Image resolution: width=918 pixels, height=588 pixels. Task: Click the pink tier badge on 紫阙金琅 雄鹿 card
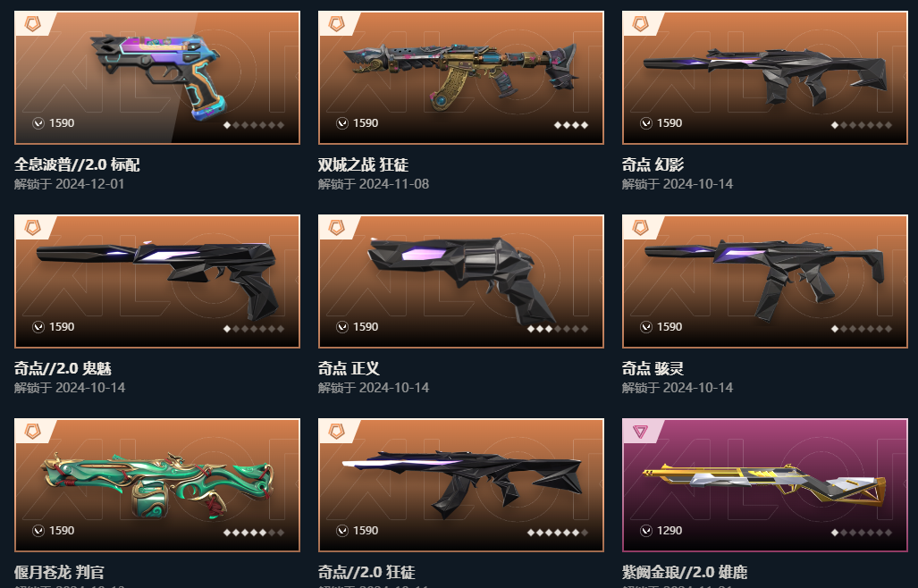(641, 432)
